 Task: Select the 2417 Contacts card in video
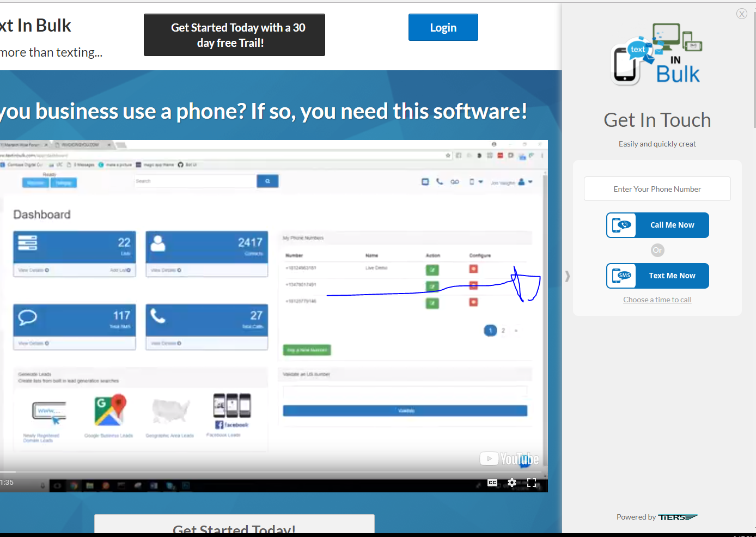pos(207,254)
